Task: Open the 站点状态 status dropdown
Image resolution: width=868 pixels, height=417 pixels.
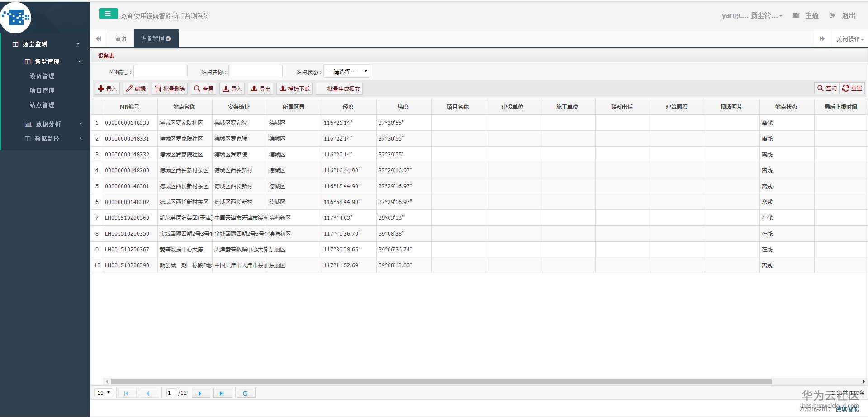Action: [x=347, y=71]
